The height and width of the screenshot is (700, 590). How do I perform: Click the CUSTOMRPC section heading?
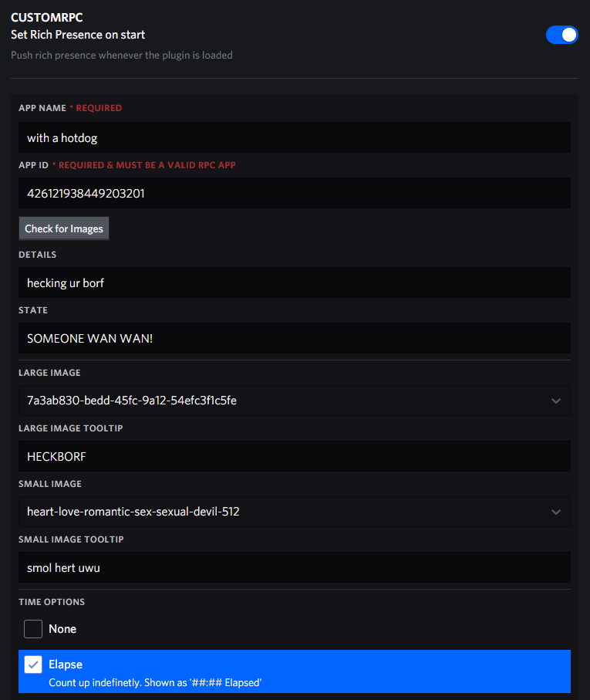47,18
